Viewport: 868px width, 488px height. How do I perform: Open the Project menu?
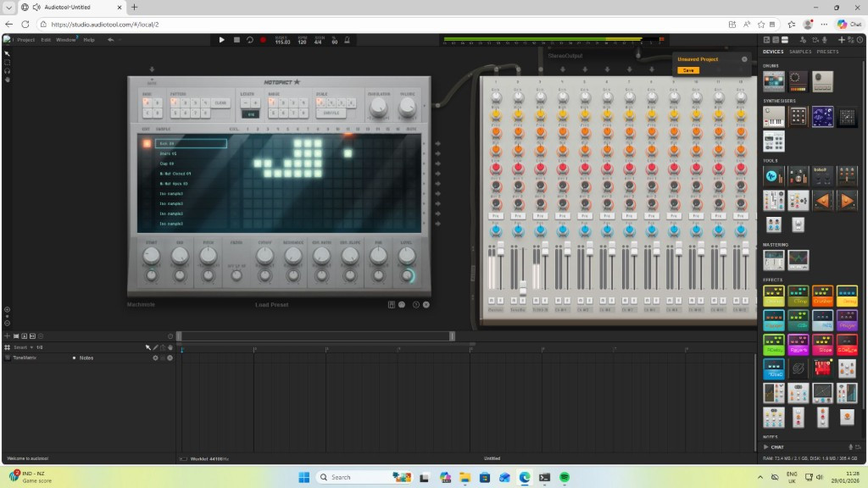25,40
